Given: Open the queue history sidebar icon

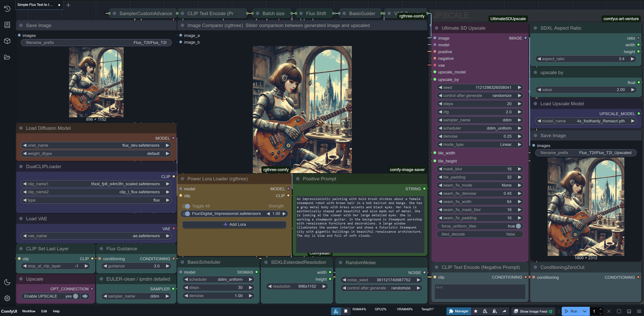Looking at the screenshot, I should point(7,9).
